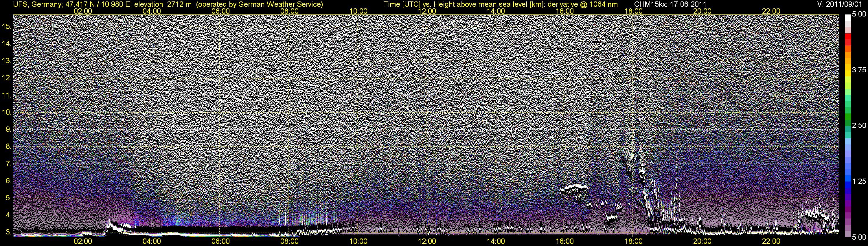The height and width of the screenshot is (246, 868).
Task: Click the '12.' height axis label
Action: [7, 78]
